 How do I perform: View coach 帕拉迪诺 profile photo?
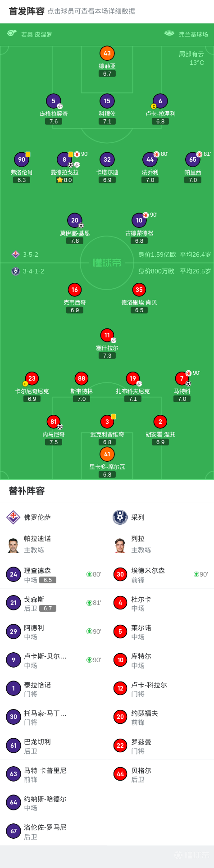point(14,545)
